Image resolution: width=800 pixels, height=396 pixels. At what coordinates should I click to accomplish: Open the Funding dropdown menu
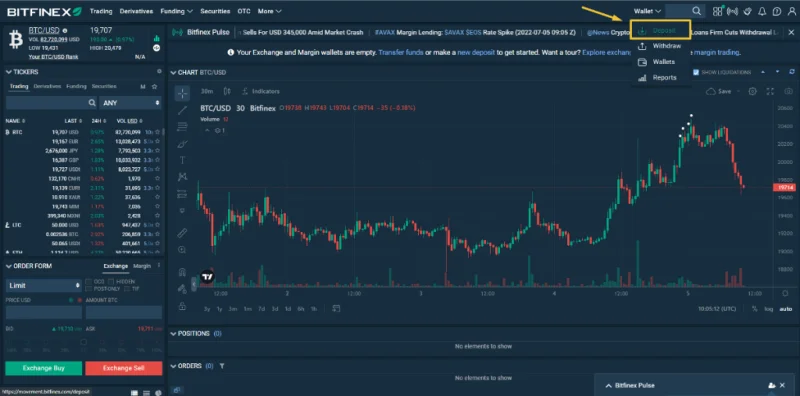click(x=177, y=11)
